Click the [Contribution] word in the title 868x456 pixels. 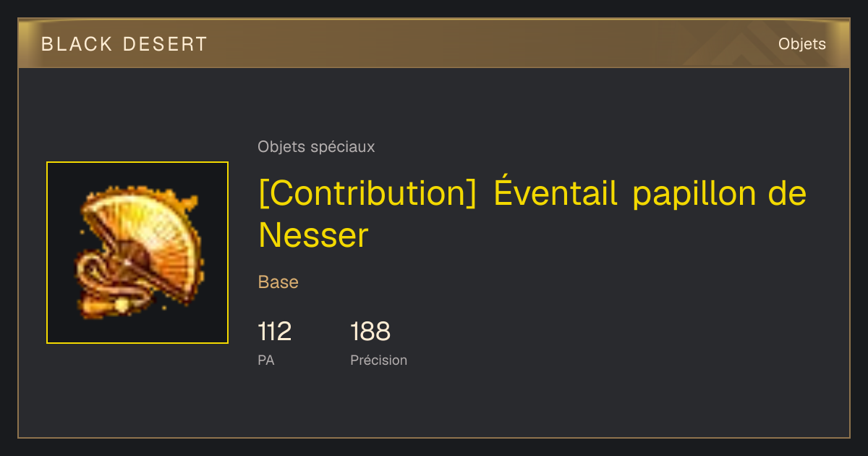click(367, 194)
